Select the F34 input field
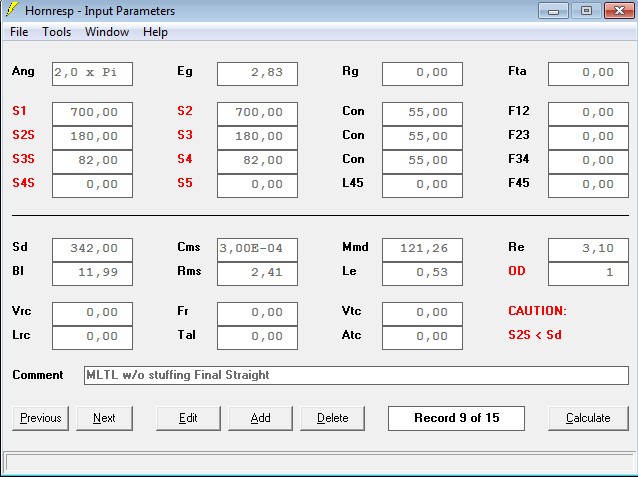Image resolution: width=638 pixels, height=477 pixels. [588, 162]
